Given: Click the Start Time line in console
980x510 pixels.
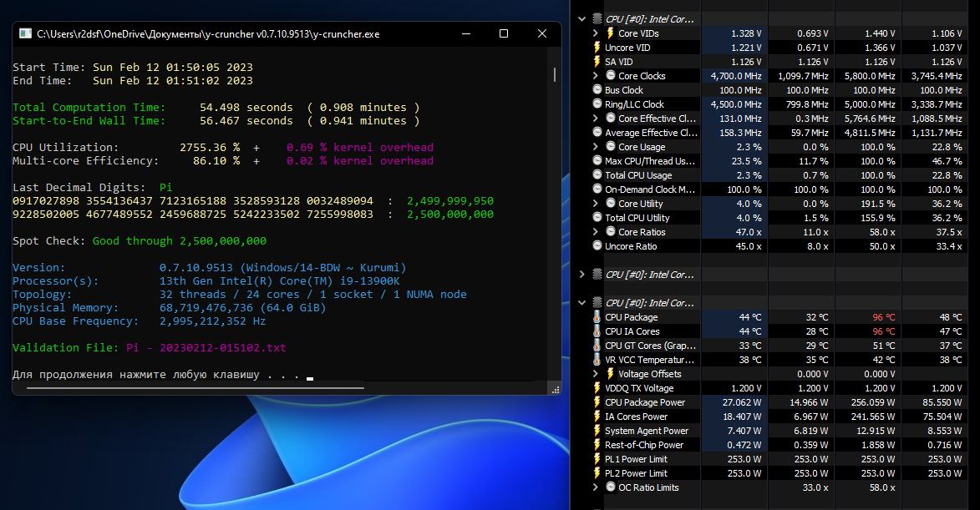Looking at the screenshot, I should (x=133, y=68).
